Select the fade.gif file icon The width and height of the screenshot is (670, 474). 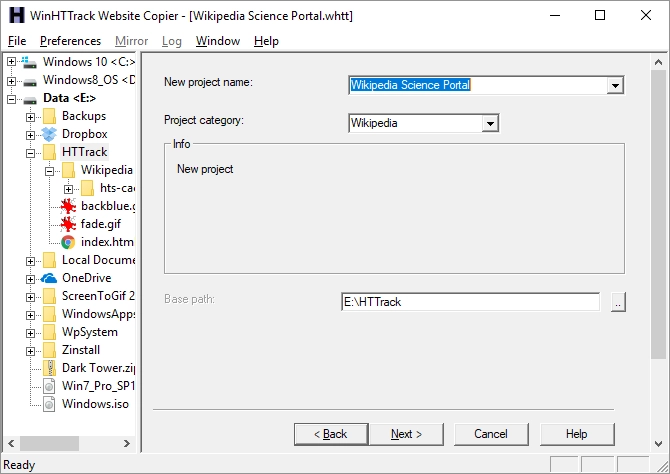(x=68, y=224)
